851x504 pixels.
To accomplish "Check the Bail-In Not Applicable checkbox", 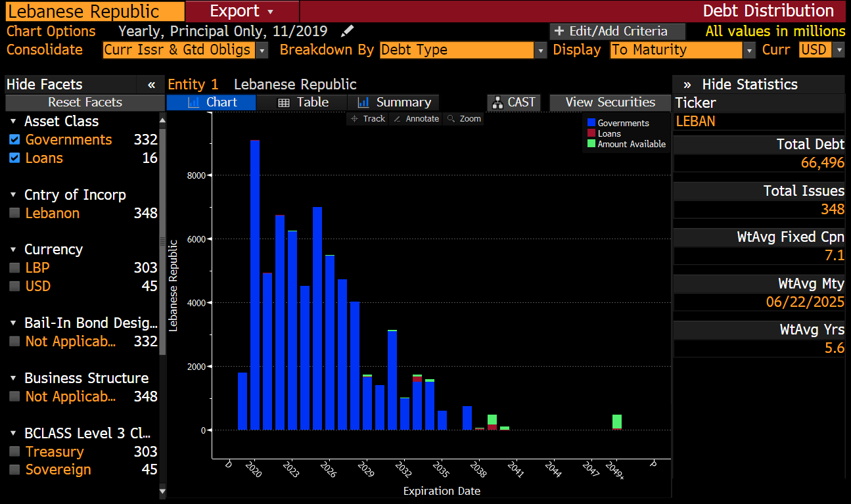I will pyautogui.click(x=14, y=341).
